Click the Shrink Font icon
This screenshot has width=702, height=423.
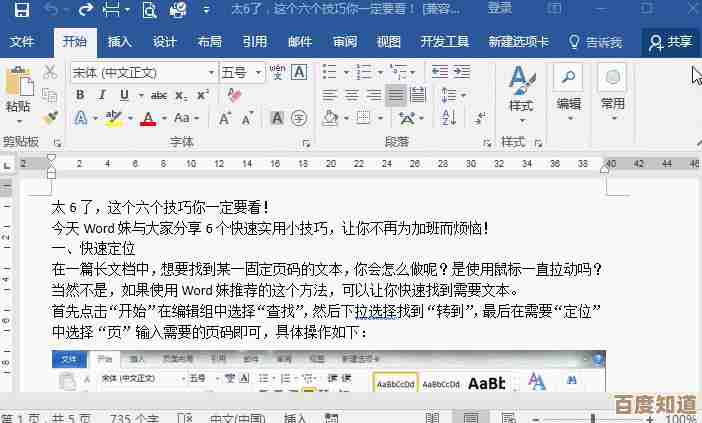(248, 118)
